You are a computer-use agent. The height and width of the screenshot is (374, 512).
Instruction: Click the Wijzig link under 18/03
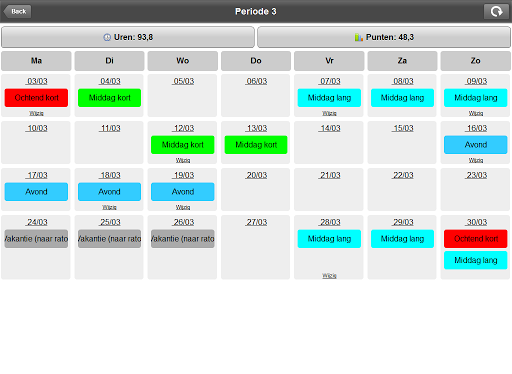(x=109, y=207)
